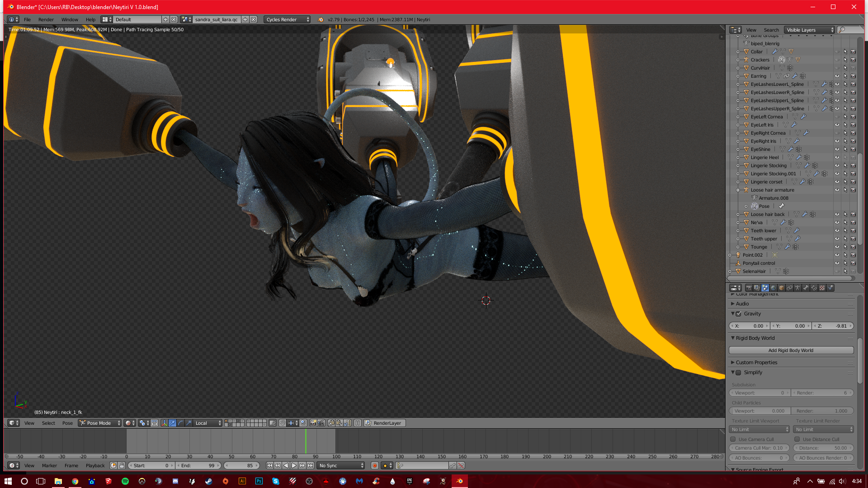Expand the Audio panel
Image resolution: width=868 pixels, height=488 pixels.
click(742, 304)
